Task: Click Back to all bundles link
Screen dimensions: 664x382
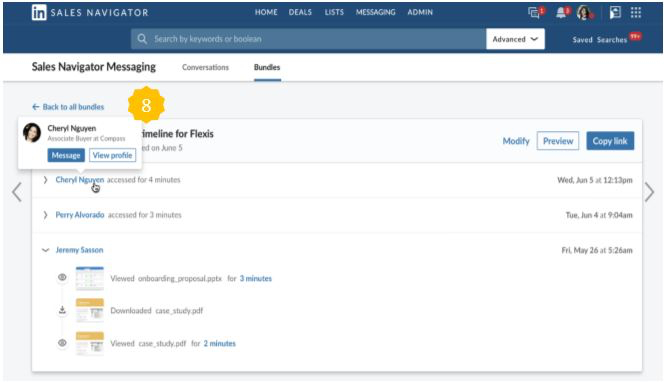Action: 68,107
